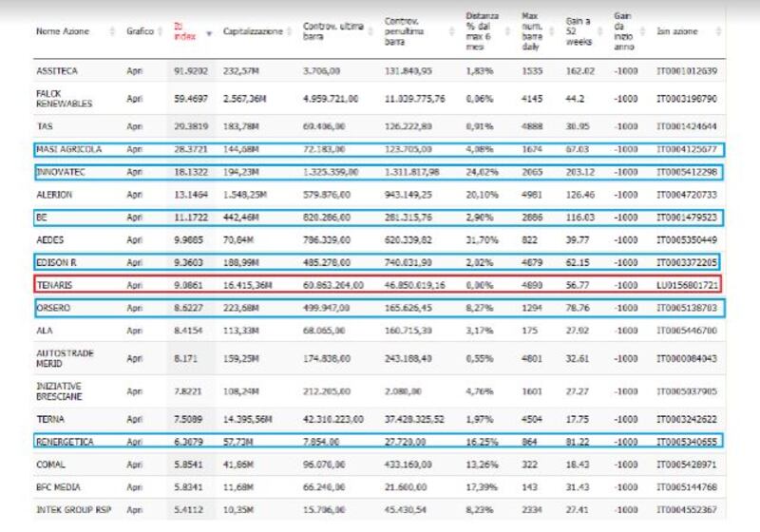Click AEDES distance value 31,70%
Screen dimensions: 760x532
click(482, 240)
